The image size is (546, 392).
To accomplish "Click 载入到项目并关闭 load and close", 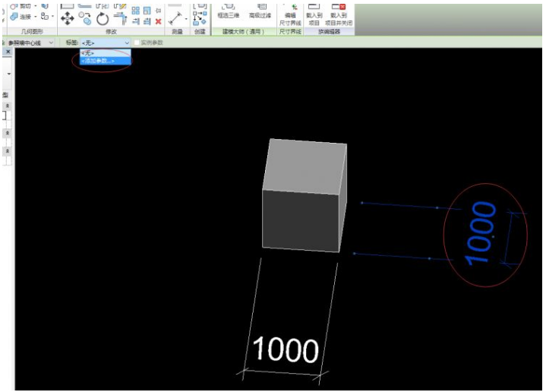I will tap(339, 15).
